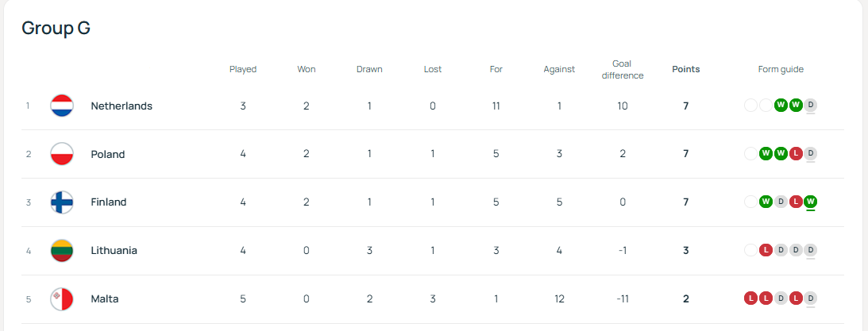Click the Group G heading

click(56, 29)
